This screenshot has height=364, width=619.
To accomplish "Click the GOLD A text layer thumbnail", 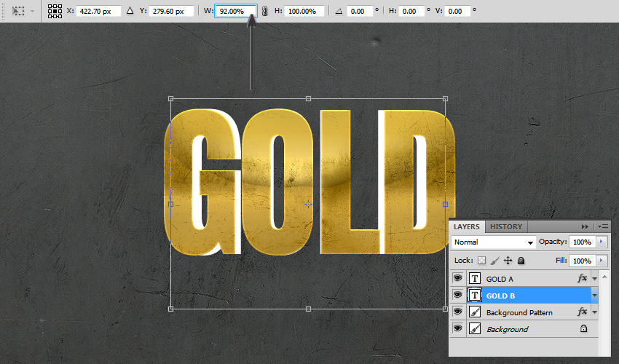I will 475,279.
